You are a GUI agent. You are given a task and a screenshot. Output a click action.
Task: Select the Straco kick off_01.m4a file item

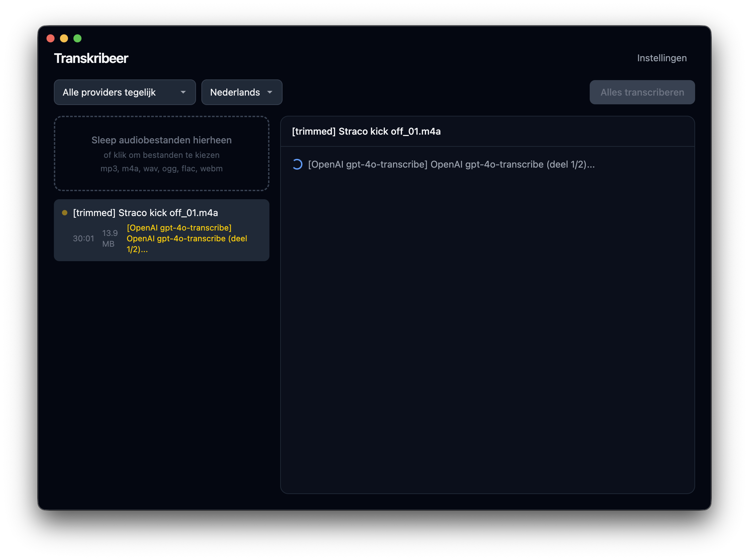coord(145,213)
